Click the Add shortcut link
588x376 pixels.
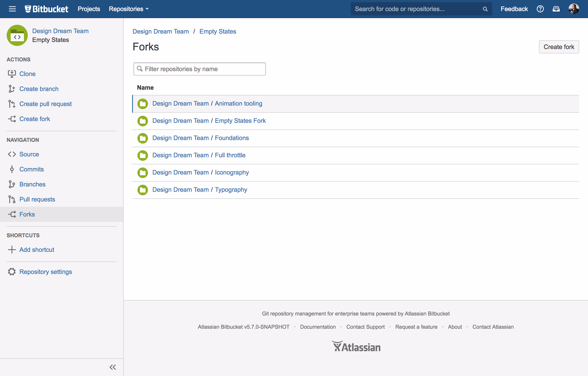pos(37,250)
